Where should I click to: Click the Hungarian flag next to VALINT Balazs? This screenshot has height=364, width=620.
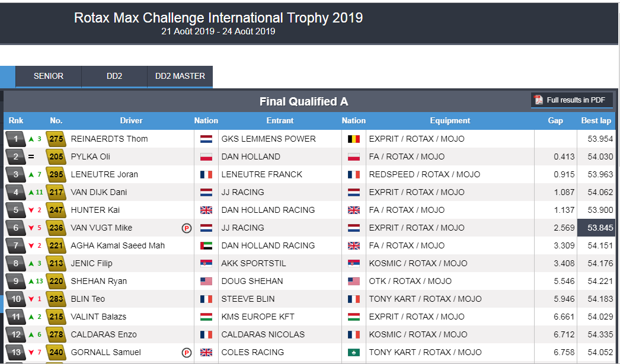click(x=206, y=317)
